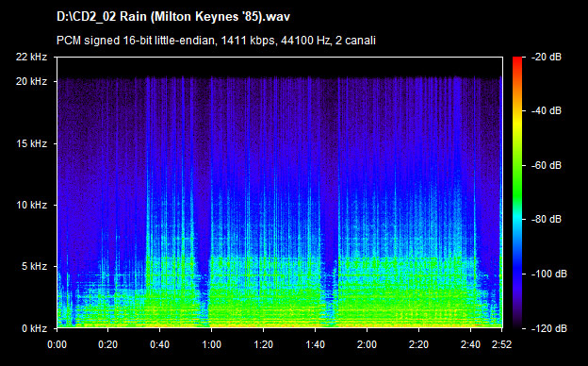Click the '5 kHz' frequency axis label
This screenshot has width=588, height=366.
tap(34, 266)
